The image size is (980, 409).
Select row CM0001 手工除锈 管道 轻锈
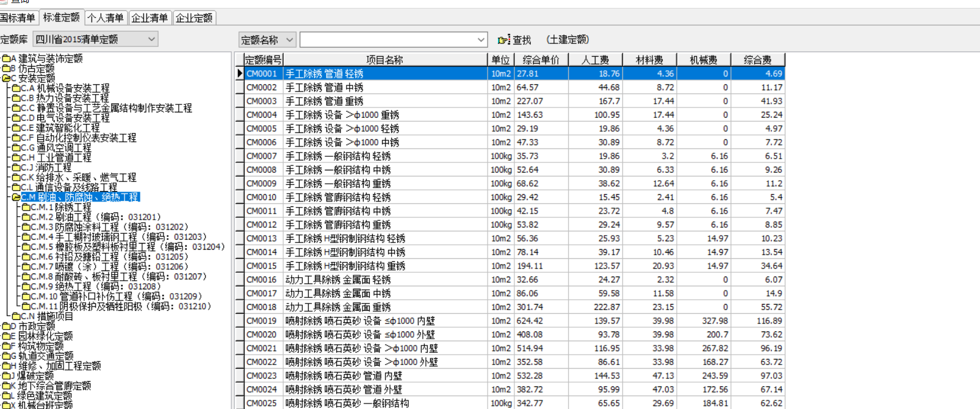point(514,73)
